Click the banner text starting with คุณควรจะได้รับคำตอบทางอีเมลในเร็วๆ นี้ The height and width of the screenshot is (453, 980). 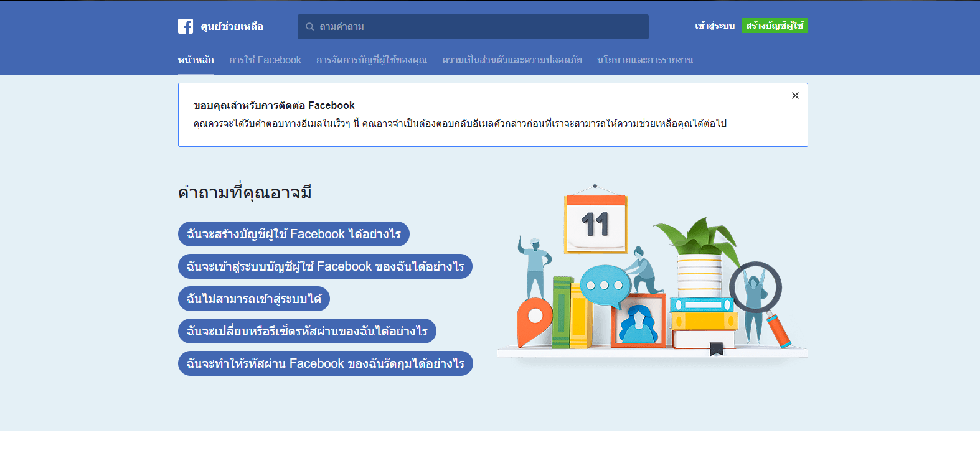460,123
